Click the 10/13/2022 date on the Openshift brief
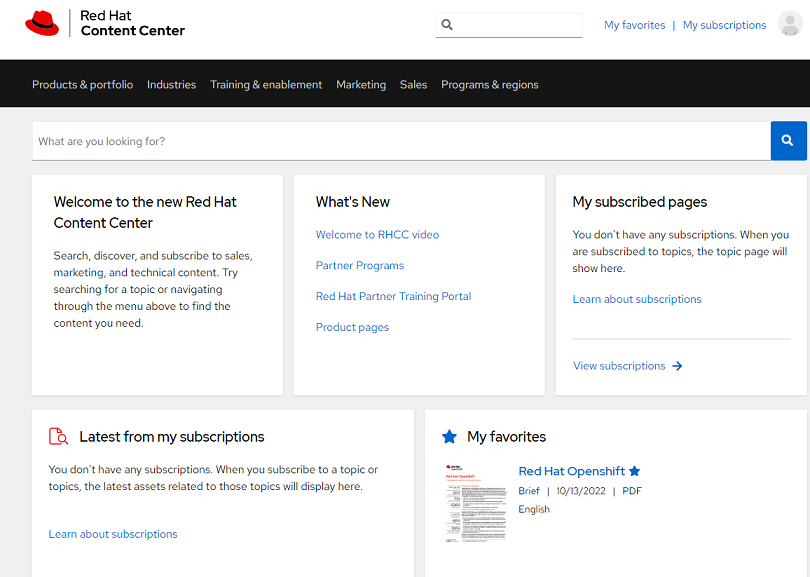Viewport: 810px width, 577px height. 581,491
